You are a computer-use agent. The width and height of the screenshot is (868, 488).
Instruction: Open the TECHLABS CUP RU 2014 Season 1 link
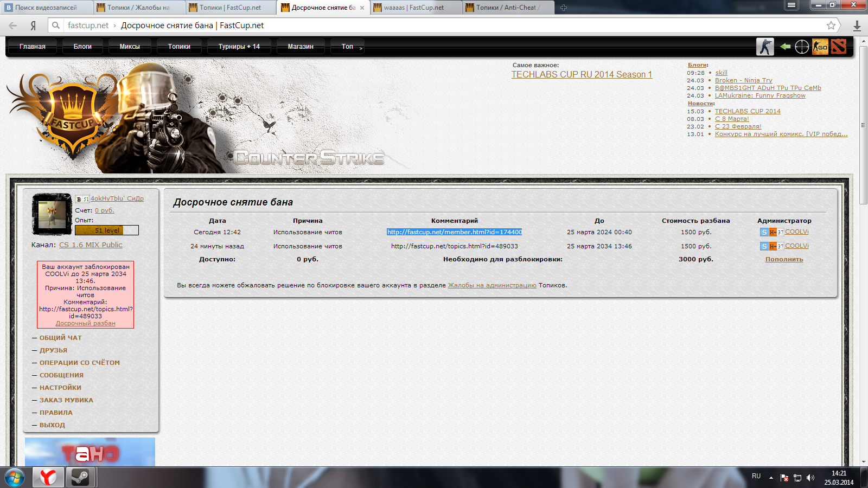(x=582, y=75)
